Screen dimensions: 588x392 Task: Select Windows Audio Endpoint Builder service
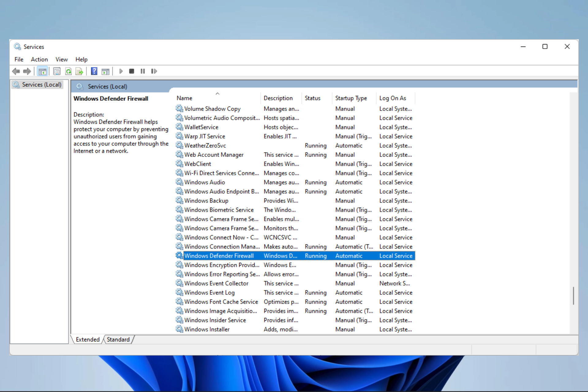(x=295, y=191)
